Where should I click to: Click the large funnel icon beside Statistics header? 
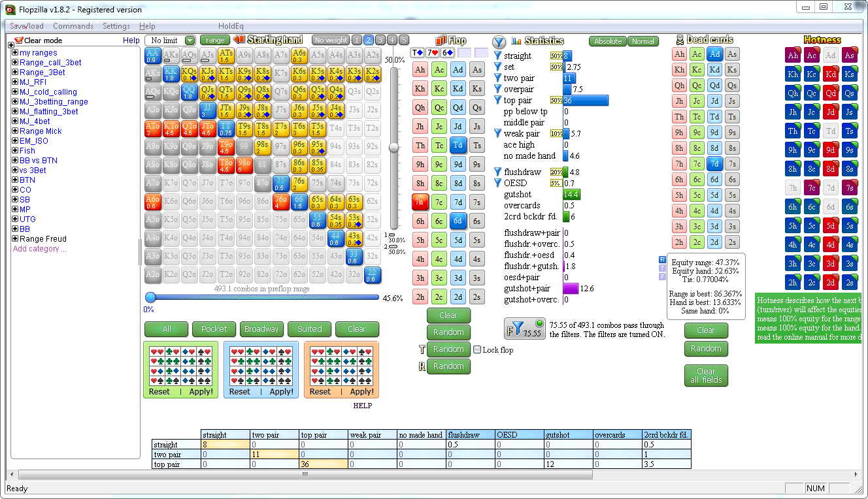pos(499,41)
